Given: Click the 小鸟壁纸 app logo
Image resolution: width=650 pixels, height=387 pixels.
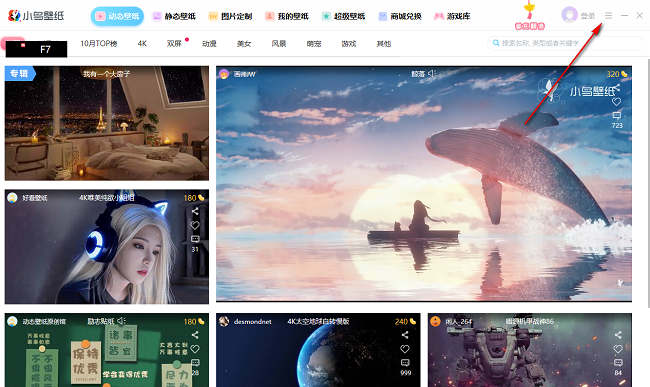Looking at the screenshot, I should (x=36, y=16).
